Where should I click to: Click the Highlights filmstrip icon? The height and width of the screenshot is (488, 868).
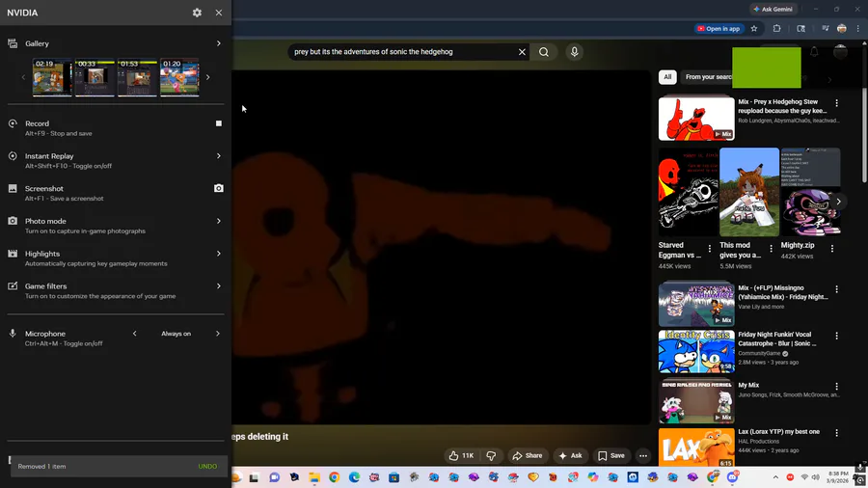(x=13, y=254)
